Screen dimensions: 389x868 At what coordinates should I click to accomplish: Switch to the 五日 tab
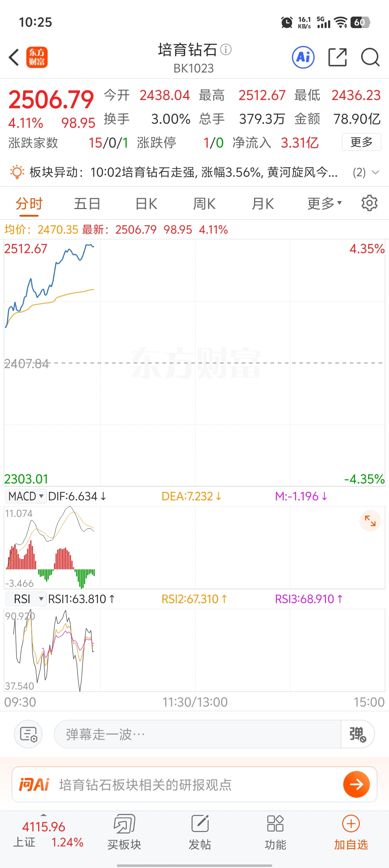click(87, 204)
